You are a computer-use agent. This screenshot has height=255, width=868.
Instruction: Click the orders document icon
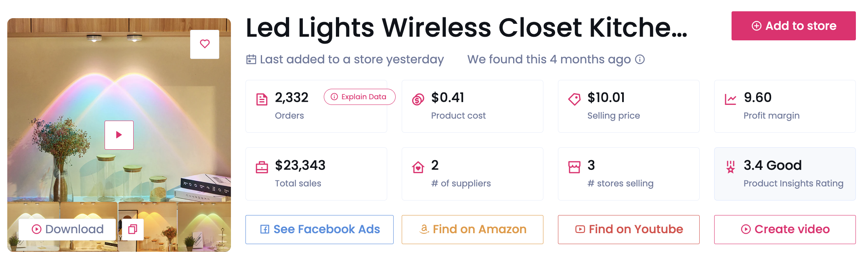(262, 99)
